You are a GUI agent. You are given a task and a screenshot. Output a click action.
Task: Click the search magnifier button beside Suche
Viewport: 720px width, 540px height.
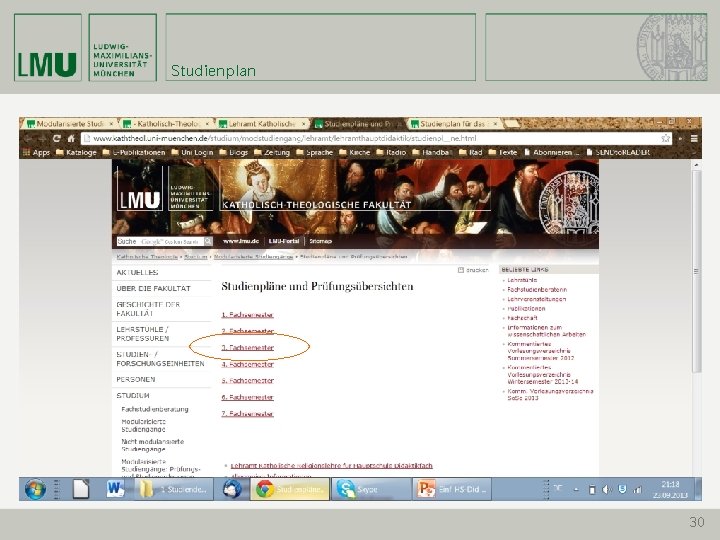(208, 242)
